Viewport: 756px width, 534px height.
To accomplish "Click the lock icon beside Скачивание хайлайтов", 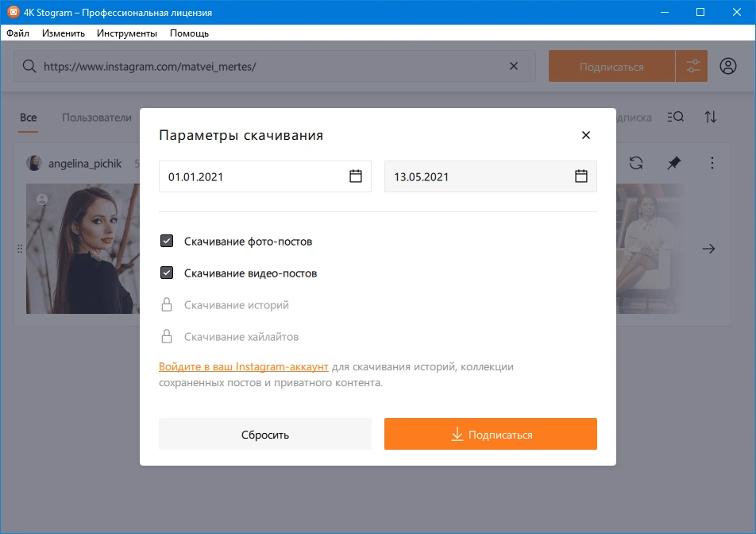I will 166,336.
